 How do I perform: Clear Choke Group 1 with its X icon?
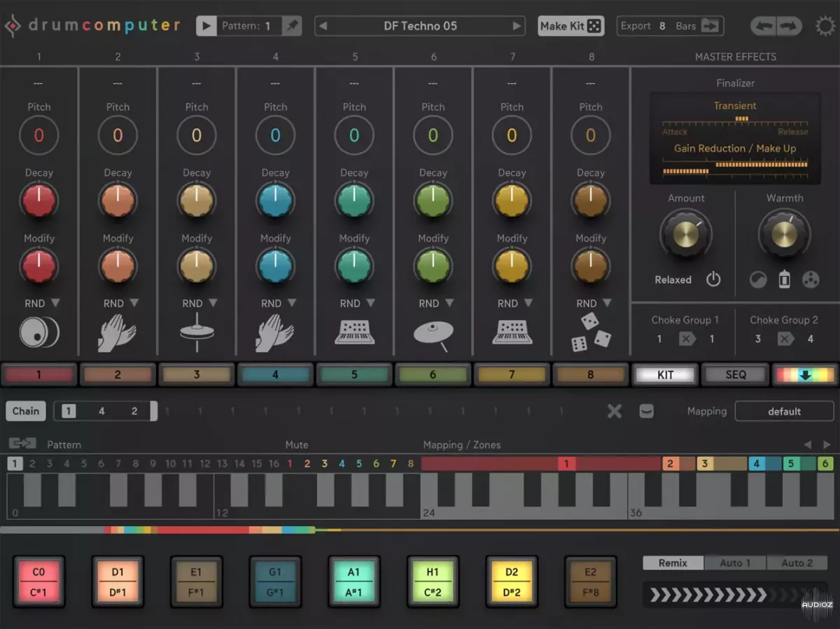(x=686, y=339)
